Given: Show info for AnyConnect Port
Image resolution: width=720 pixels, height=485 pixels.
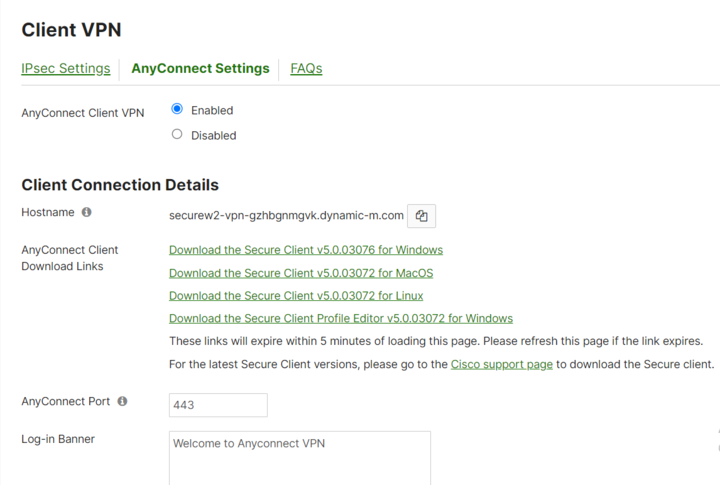Looking at the screenshot, I should 122,402.
